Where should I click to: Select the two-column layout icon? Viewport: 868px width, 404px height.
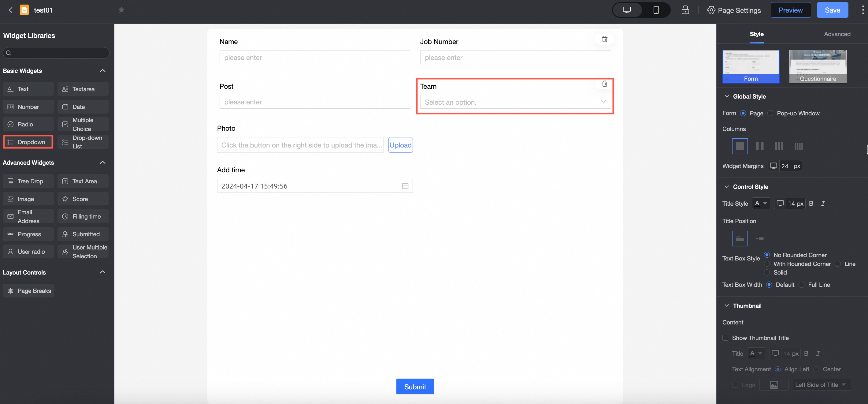[x=759, y=146]
